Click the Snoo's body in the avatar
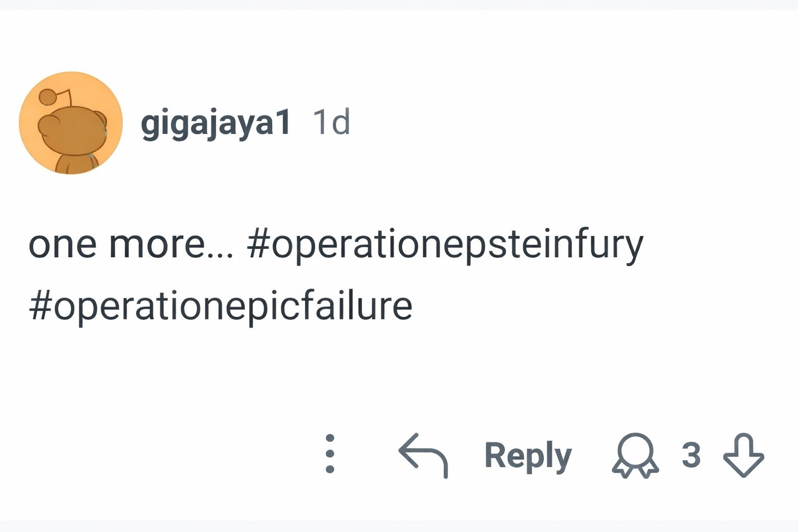798x532 pixels. pos(74,163)
